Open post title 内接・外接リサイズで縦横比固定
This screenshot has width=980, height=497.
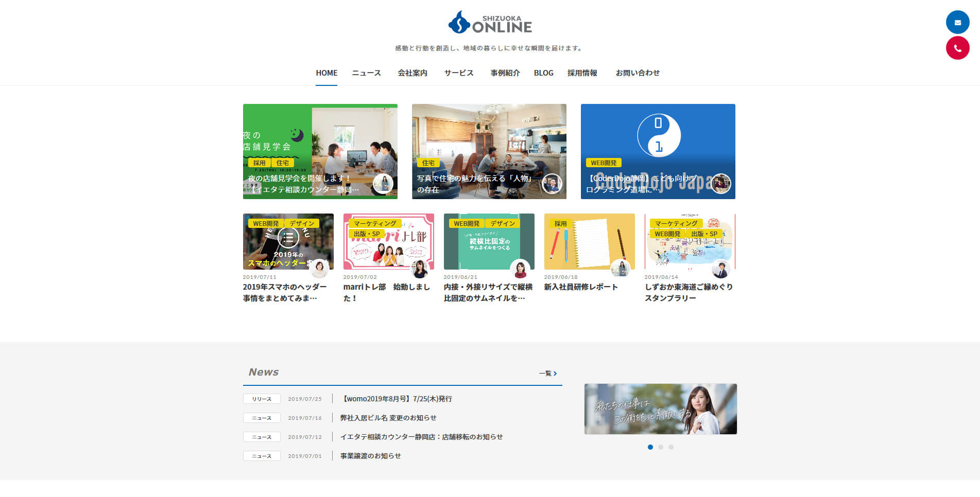(488, 292)
